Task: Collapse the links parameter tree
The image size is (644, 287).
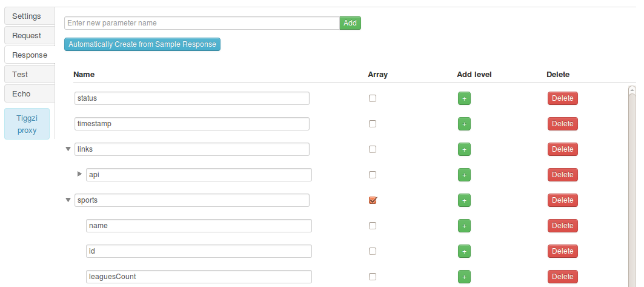Action: point(68,149)
